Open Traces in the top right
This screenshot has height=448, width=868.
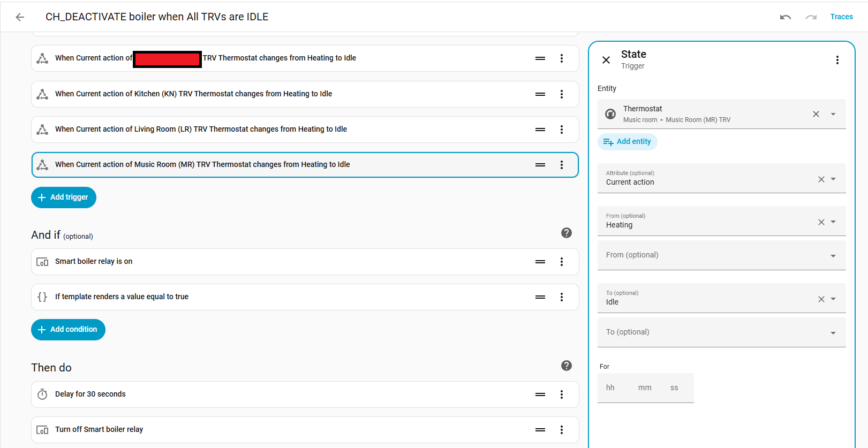point(841,17)
